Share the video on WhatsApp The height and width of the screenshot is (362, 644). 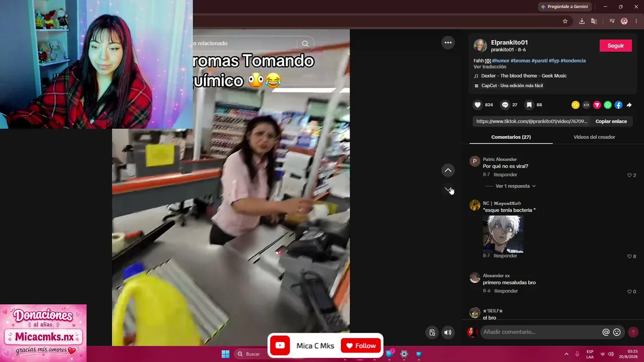(x=608, y=105)
